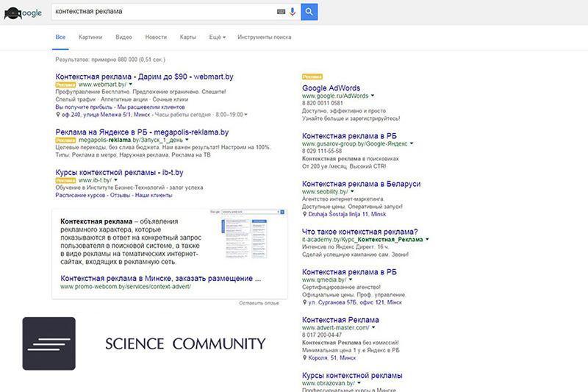Open address оф. 240, улица Мележа 5/1
The image size is (588, 392).
tap(106, 115)
